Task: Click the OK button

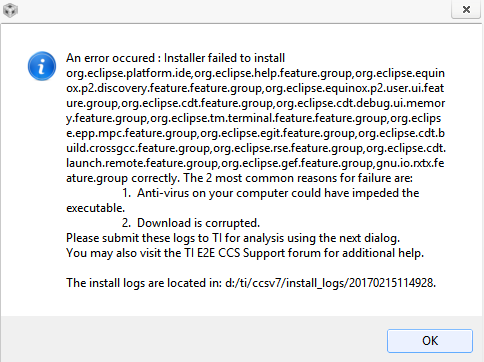Action: (x=430, y=341)
